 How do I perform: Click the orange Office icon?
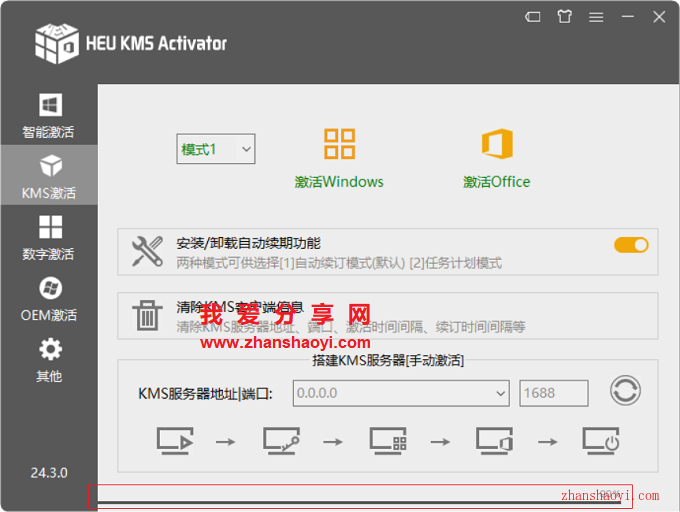click(497, 144)
